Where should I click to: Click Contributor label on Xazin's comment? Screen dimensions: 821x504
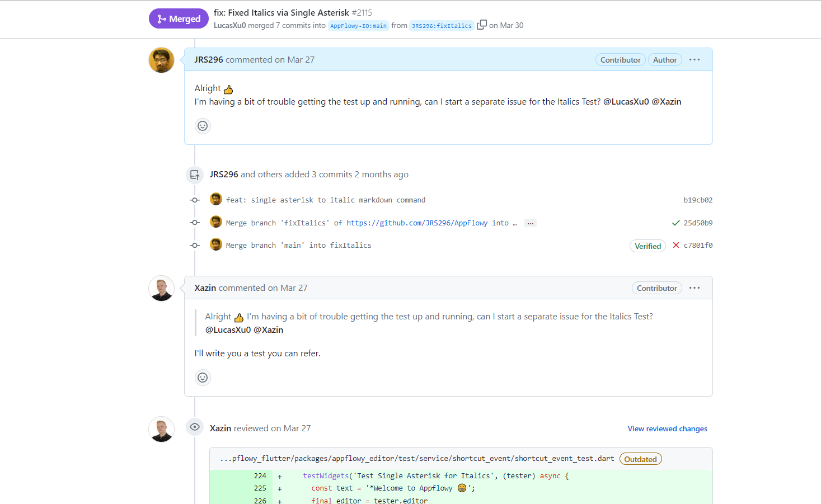(656, 288)
